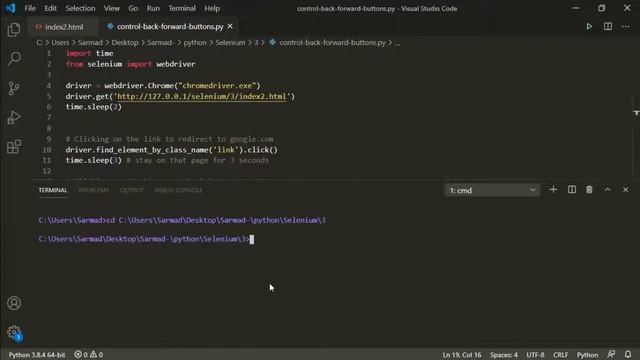Viewport: 640px width, 360px height.
Task: Click time.sleep(2) on line 6
Action: [x=93, y=107]
